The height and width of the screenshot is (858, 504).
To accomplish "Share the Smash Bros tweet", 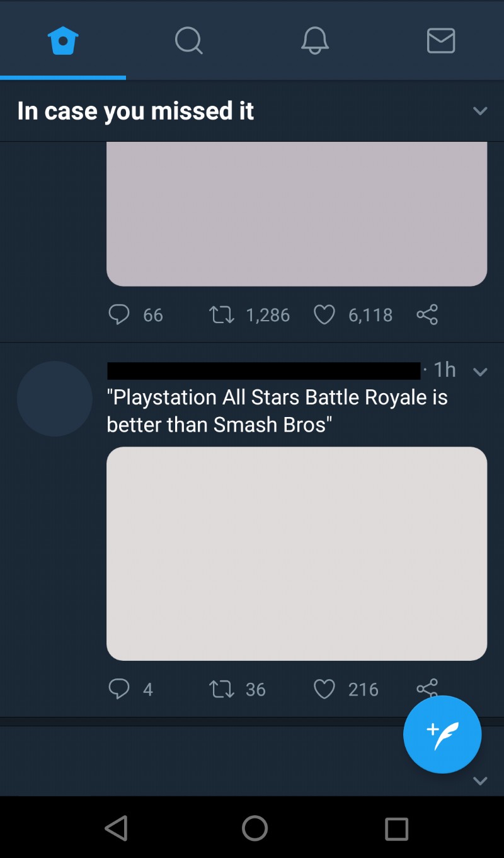I will point(427,689).
